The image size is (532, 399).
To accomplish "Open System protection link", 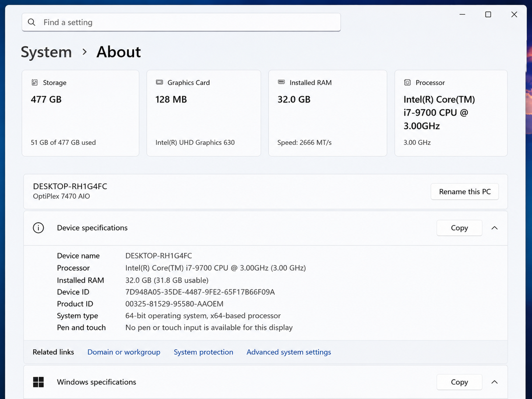I will pyautogui.click(x=203, y=352).
